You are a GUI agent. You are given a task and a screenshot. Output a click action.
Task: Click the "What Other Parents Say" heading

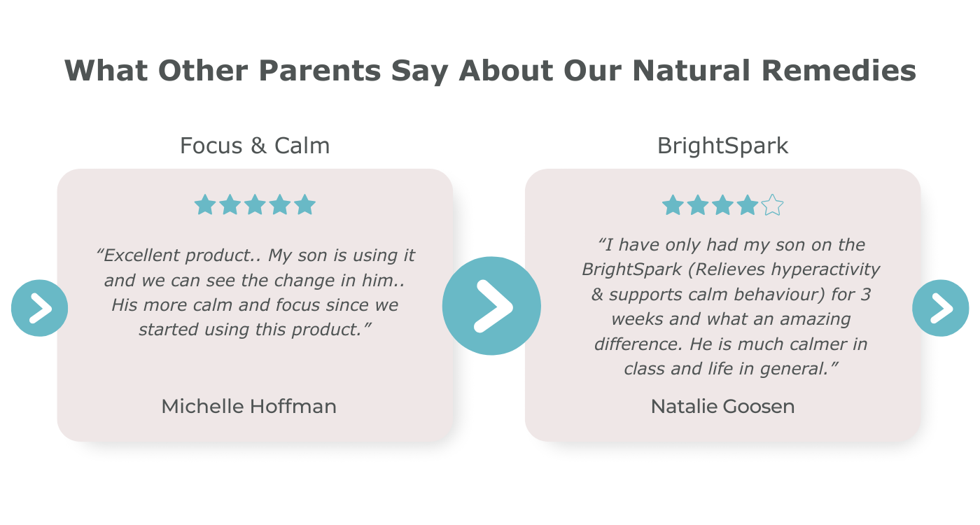tap(490, 71)
